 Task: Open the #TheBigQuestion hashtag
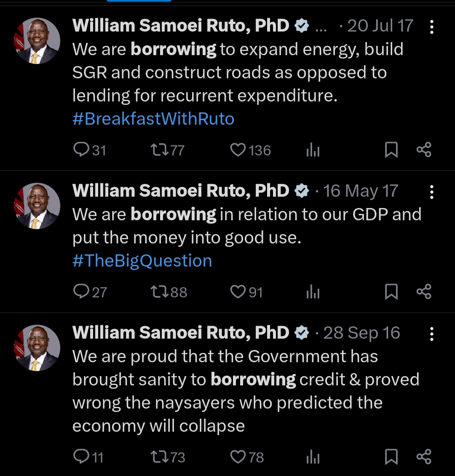pos(142,261)
